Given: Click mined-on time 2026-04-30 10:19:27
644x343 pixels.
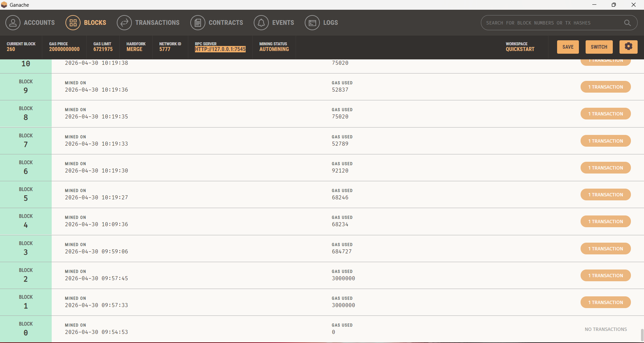Looking at the screenshot, I should (x=96, y=197).
